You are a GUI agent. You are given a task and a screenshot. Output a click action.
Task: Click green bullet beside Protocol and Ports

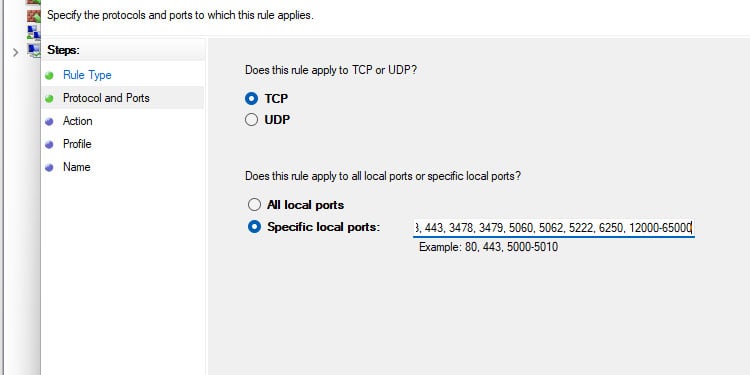coord(49,99)
